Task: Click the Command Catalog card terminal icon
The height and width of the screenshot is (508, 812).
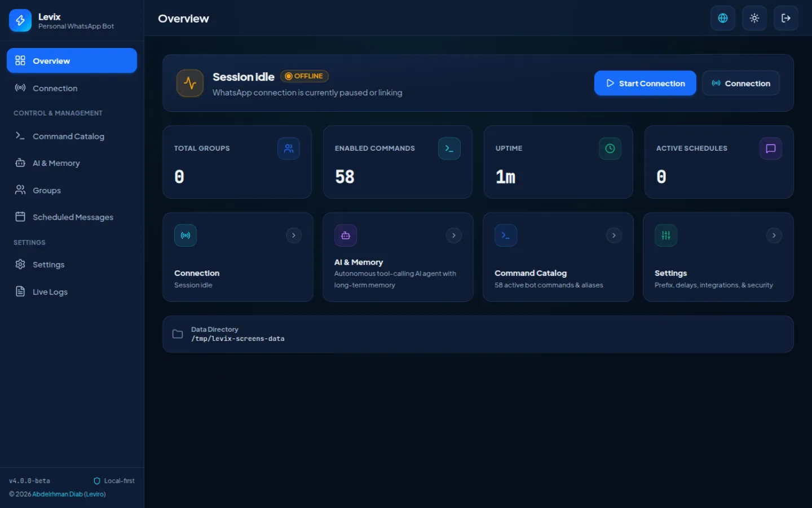Action: [x=506, y=235]
